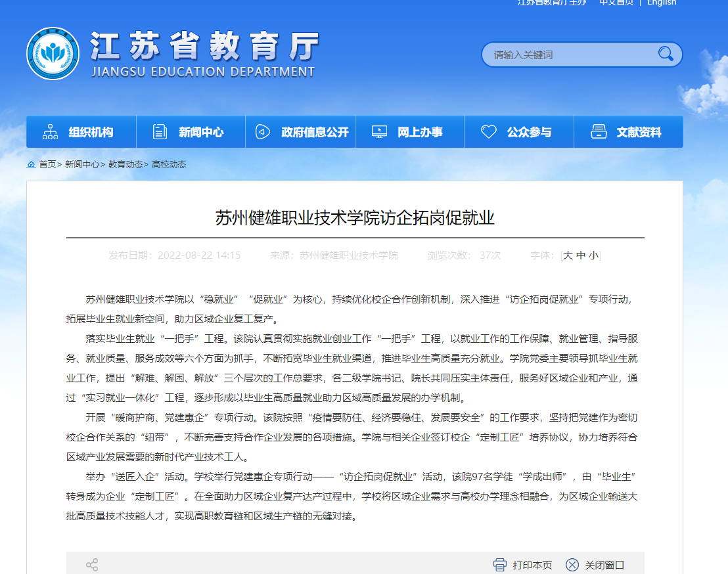
Task: Go to 高校动态 in breadcrumb
Action: (169, 164)
